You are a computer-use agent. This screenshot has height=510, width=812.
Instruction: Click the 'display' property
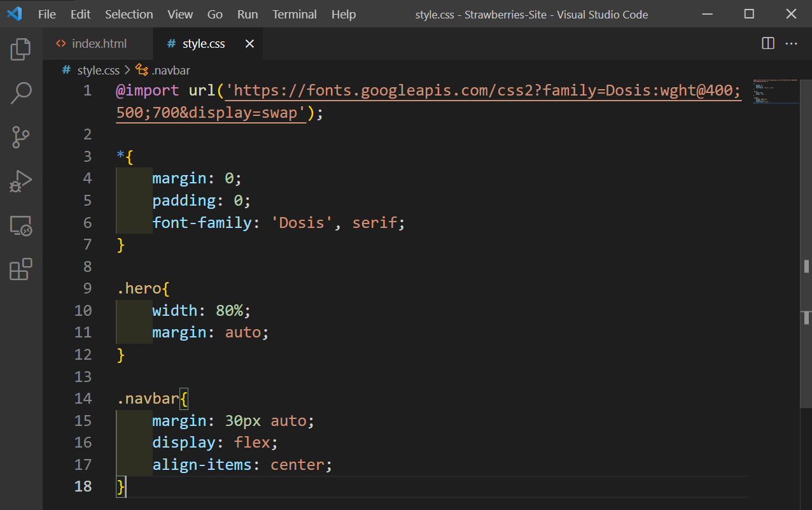coord(184,443)
